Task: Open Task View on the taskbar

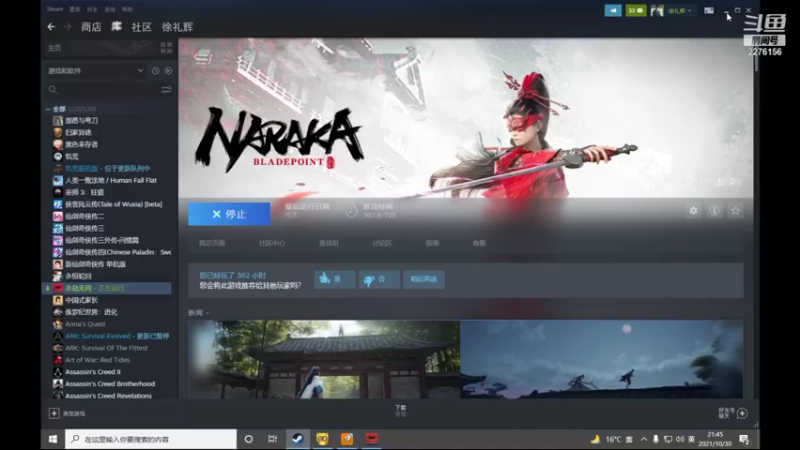Action: [272, 439]
